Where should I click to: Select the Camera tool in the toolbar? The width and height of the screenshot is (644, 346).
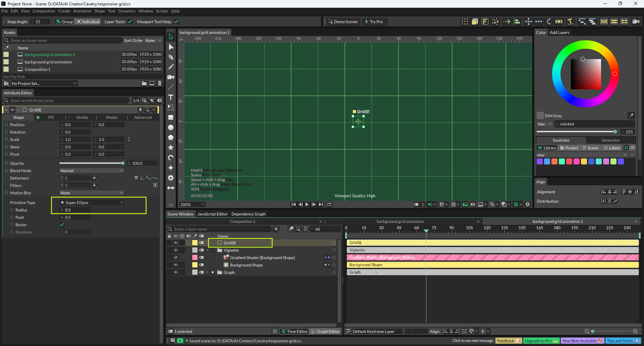171,77
